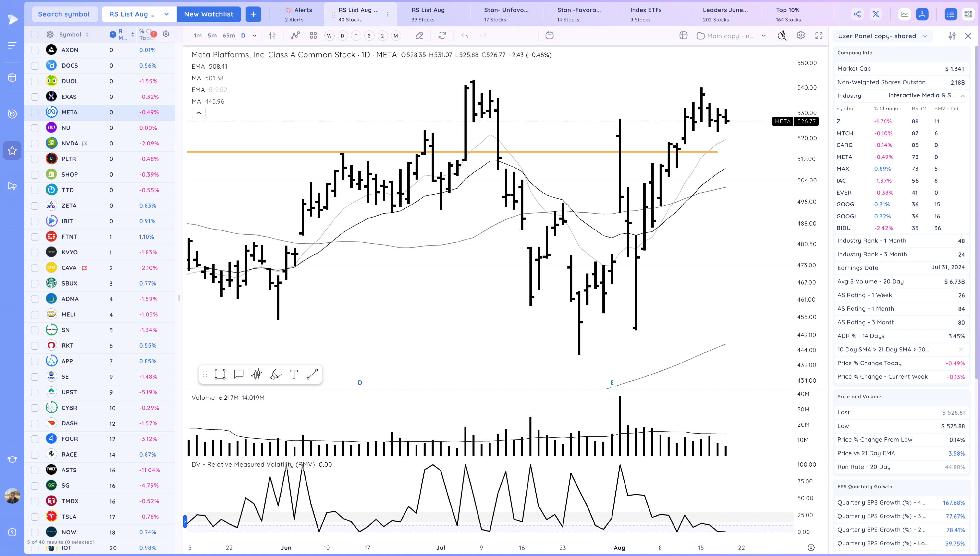Click the share on X icon
This screenshot has width=980, height=556.
click(875, 14)
